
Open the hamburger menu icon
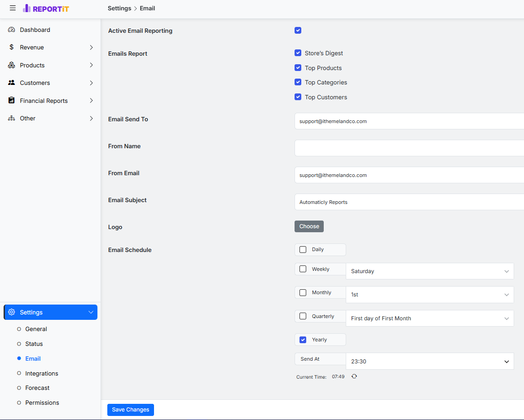point(13,8)
